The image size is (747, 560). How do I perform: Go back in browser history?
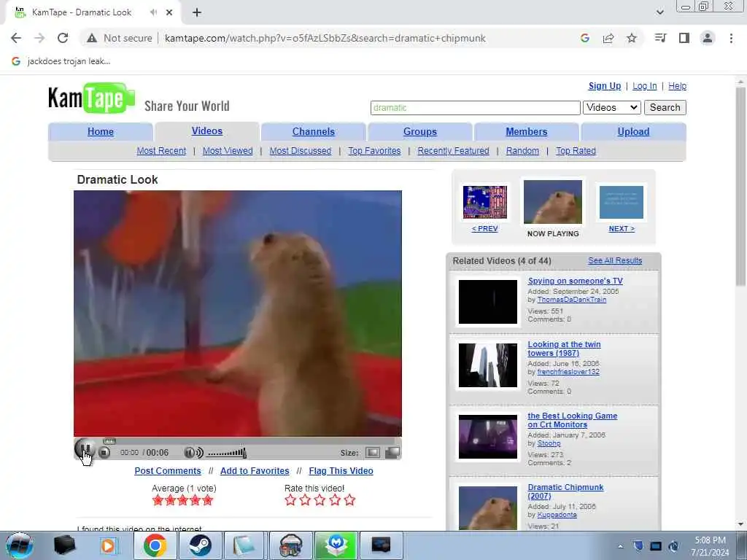(x=16, y=38)
